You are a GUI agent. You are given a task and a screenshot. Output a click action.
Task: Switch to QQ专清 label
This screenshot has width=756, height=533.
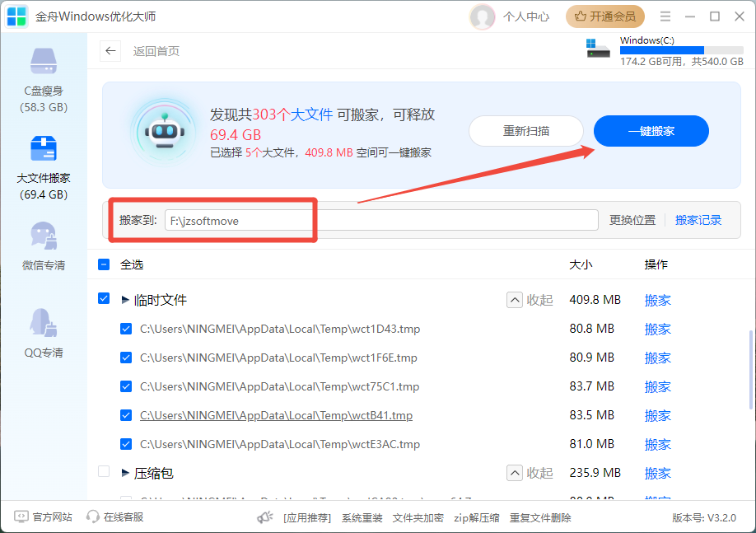44,353
